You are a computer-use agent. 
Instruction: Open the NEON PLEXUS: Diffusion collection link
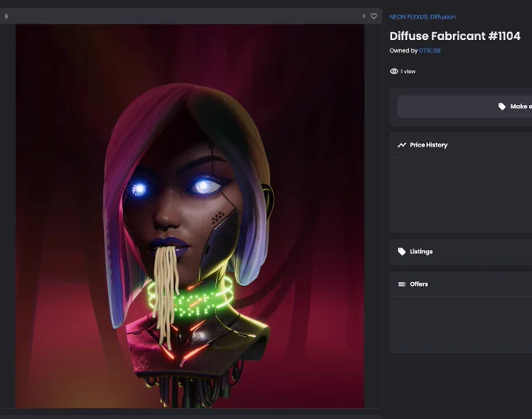(x=422, y=16)
